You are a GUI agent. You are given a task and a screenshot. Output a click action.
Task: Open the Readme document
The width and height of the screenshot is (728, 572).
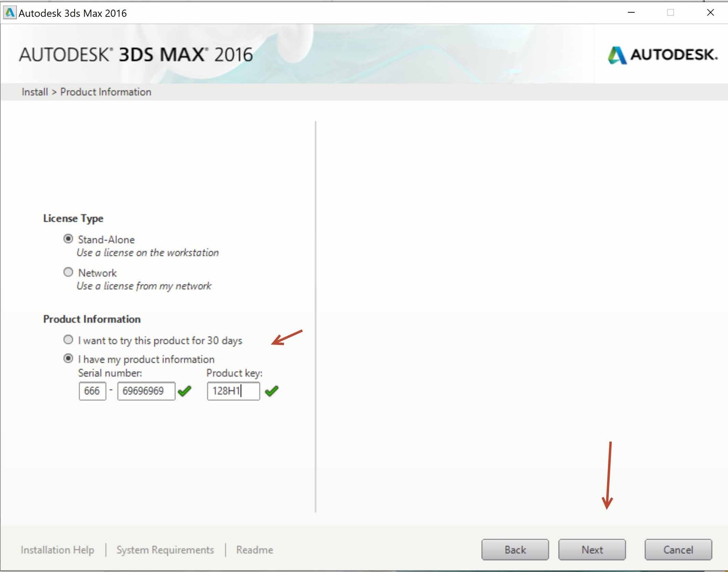[254, 549]
